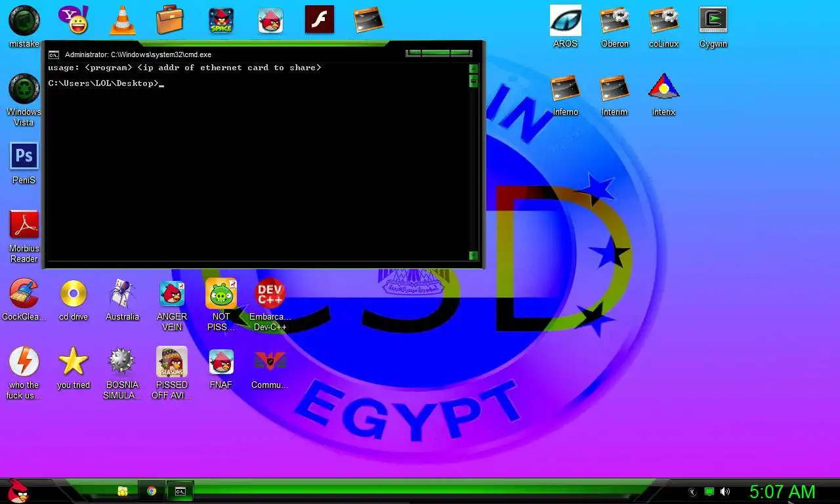Open the cmd window system menu icon
This screenshot has height=504, width=840.
tap(54, 54)
